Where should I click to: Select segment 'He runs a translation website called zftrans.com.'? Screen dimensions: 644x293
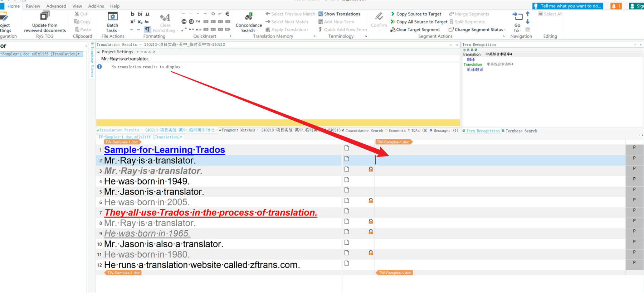202,265
